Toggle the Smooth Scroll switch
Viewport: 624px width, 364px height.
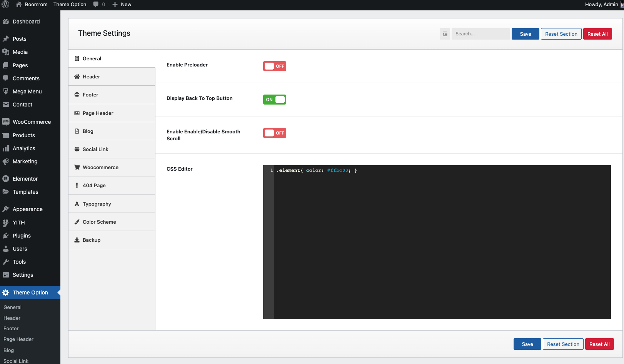point(275,133)
